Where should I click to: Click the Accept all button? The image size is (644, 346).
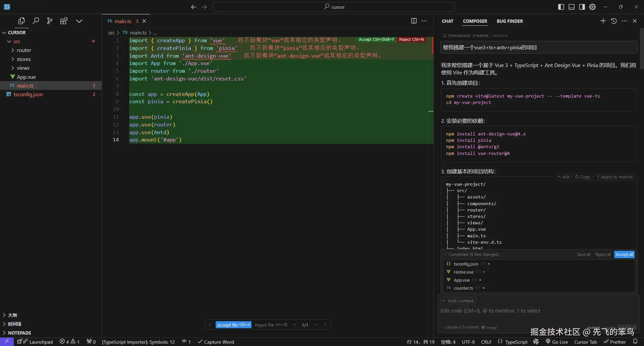tap(624, 254)
